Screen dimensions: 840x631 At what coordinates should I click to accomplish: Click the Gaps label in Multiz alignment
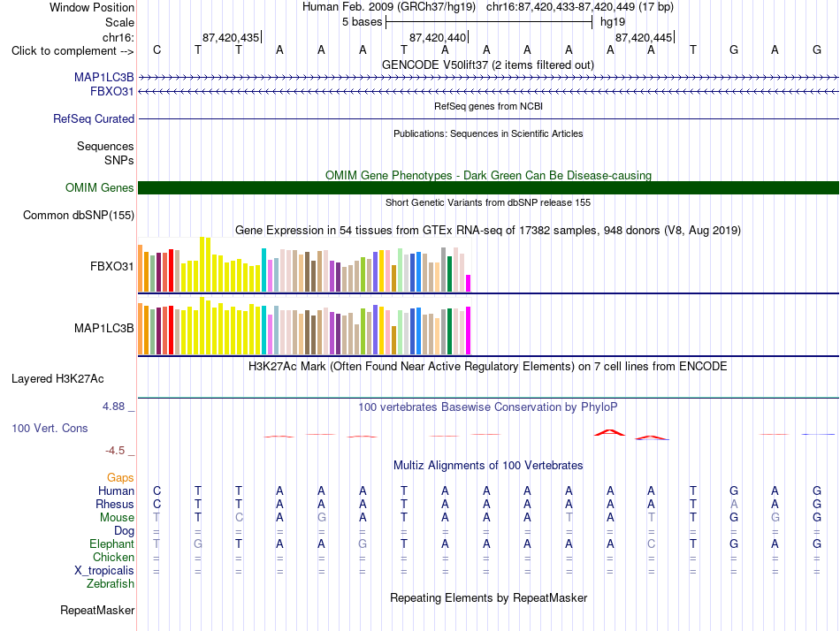click(120, 478)
